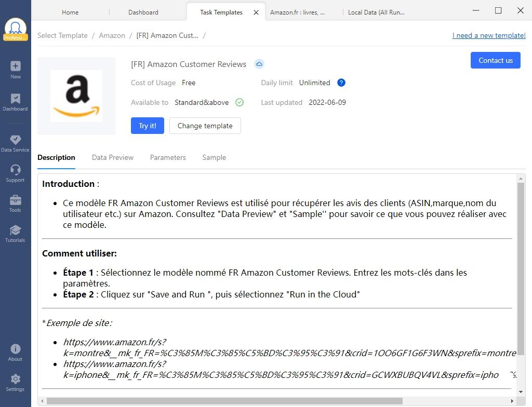Go to Select Template breadcrumb

coord(62,36)
